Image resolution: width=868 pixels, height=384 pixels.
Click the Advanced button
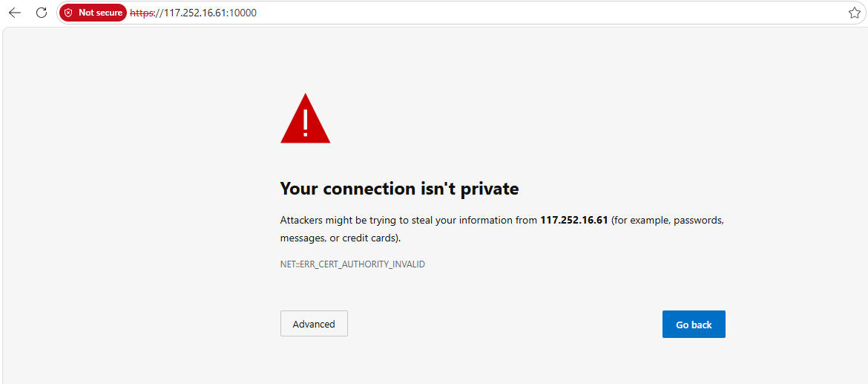coord(314,324)
